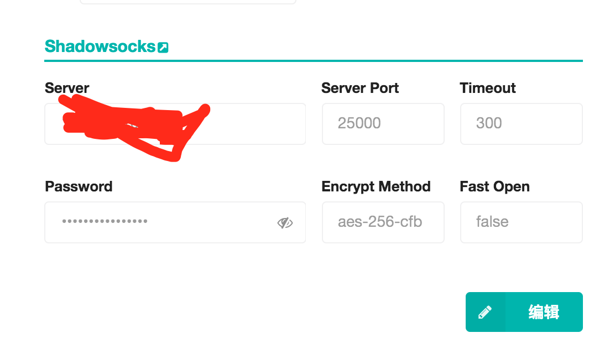Click the Fast Open field showing false
The image size is (615, 364).
click(x=521, y=222)
